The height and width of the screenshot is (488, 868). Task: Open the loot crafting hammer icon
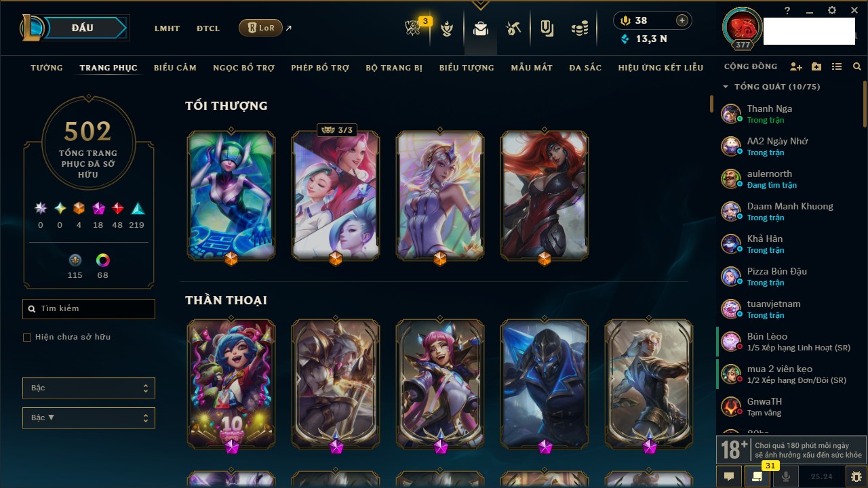click(x=513, y=28)
